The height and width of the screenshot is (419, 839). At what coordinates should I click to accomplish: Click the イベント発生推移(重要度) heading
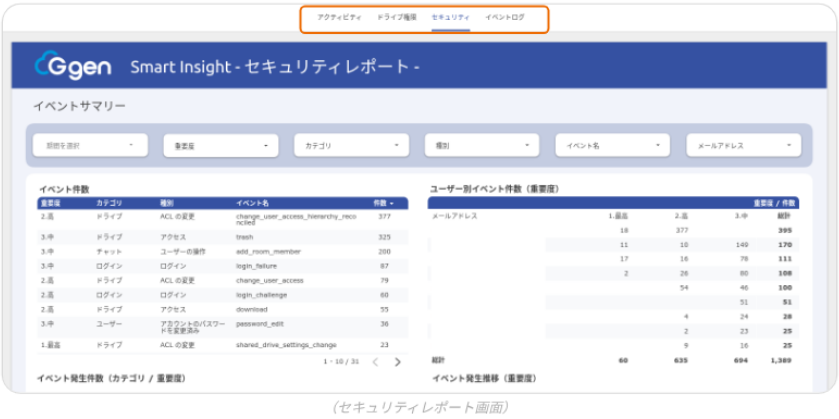484,378
